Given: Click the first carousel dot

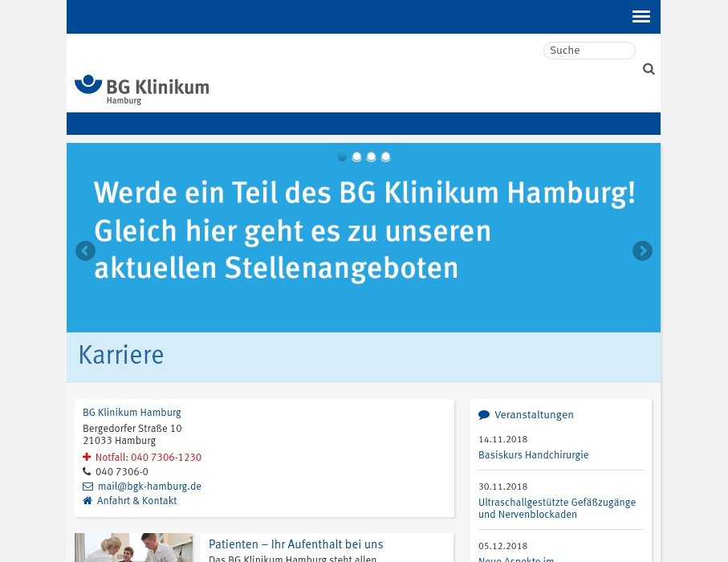Looking at the screenshot, I should (342, 157).
